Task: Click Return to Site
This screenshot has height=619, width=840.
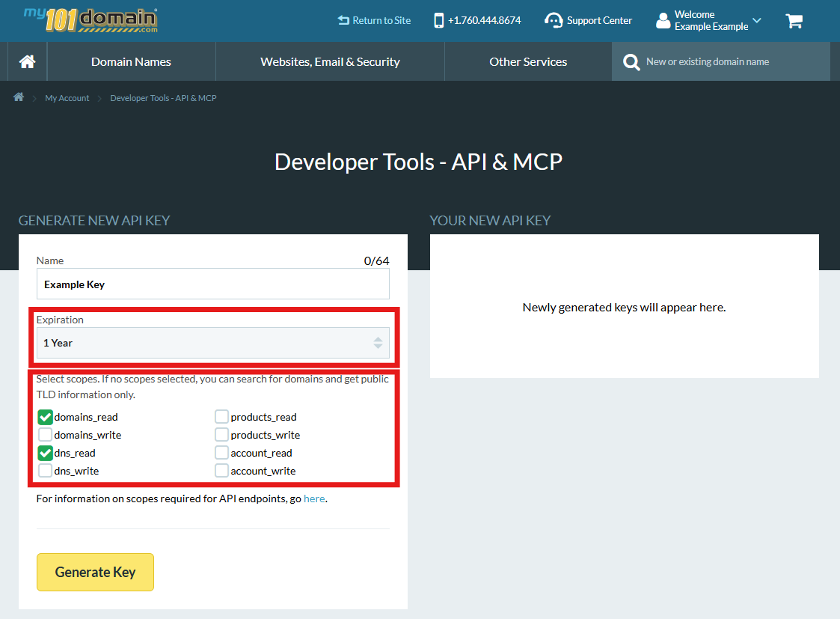Action: (x=374, y=20)
